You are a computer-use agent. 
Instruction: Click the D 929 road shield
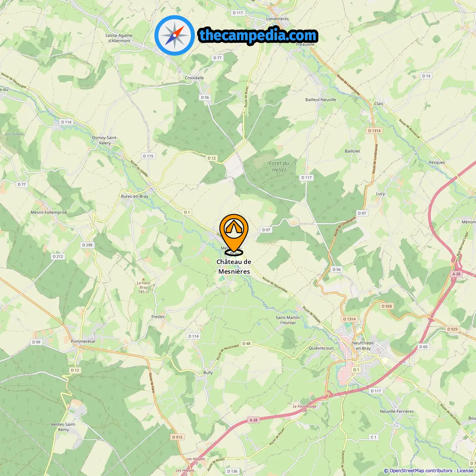tap(453, 329)
